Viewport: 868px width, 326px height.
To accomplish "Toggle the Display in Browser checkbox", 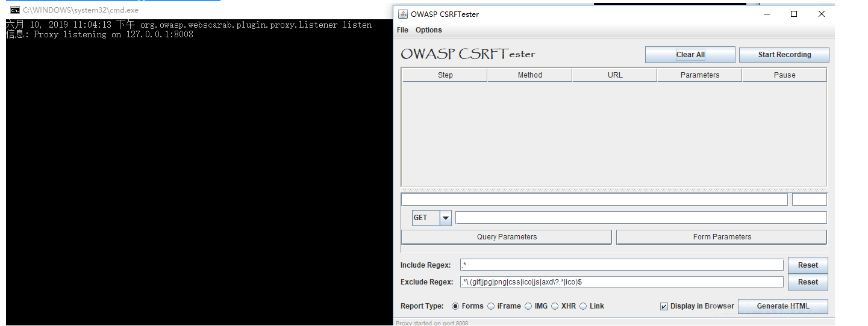I will click(x=664, y=306).
